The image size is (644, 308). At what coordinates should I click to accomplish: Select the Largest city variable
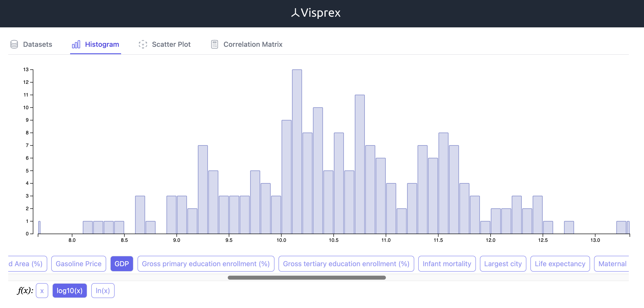(x=503, y=264)
